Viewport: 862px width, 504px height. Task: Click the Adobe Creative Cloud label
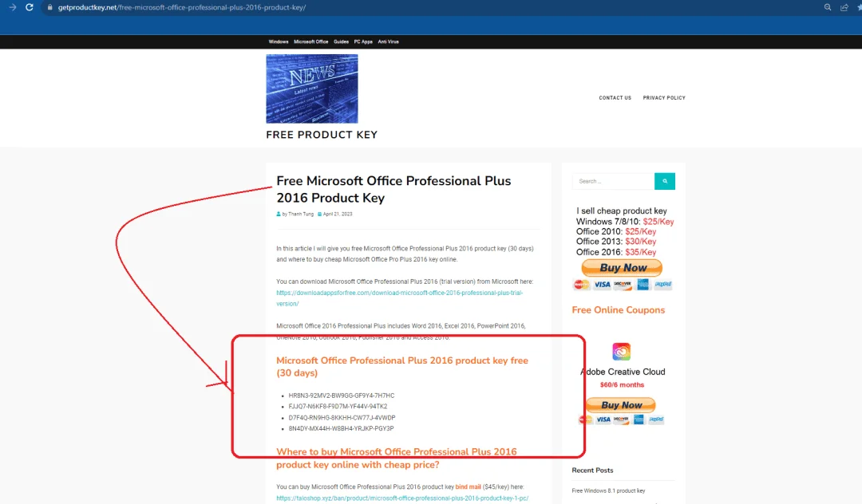(623, 372)
